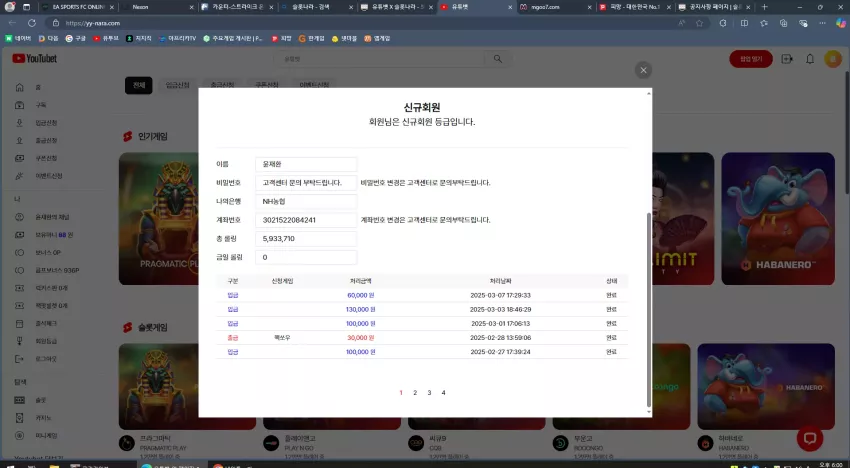The height and width of the screenshot is (468, 850).
Task: Click date 2025-03-01 17:06:13
Action: click(500, 324)
